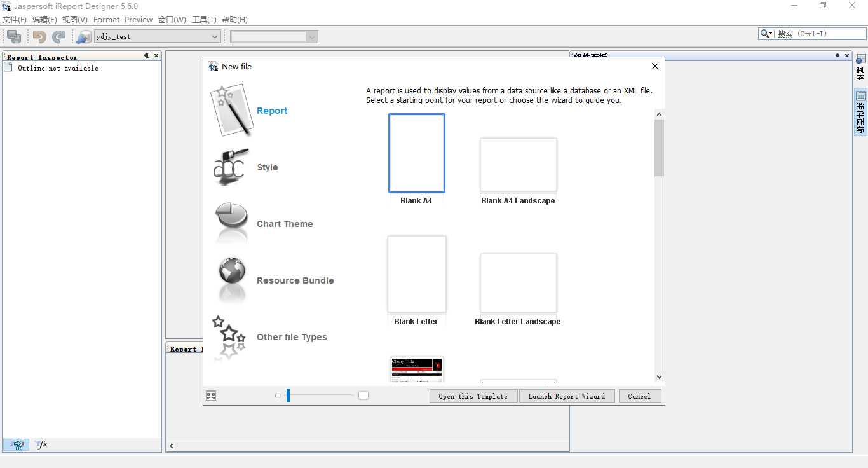This screenshot has height=468, width=868.
Task: Open the 文件(F) menu
Action: click(15, 20)
